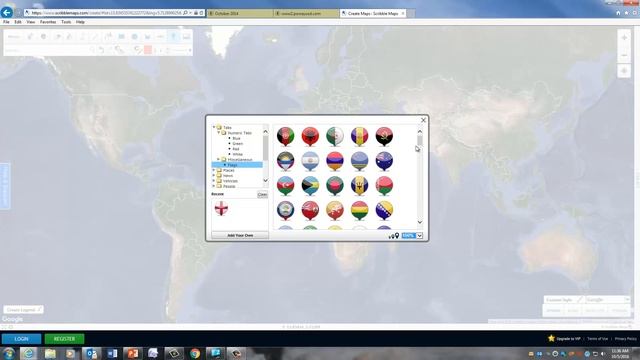Open the File menu
The height and width of the screenshot is (360, 640).
[x=6, y=22]
